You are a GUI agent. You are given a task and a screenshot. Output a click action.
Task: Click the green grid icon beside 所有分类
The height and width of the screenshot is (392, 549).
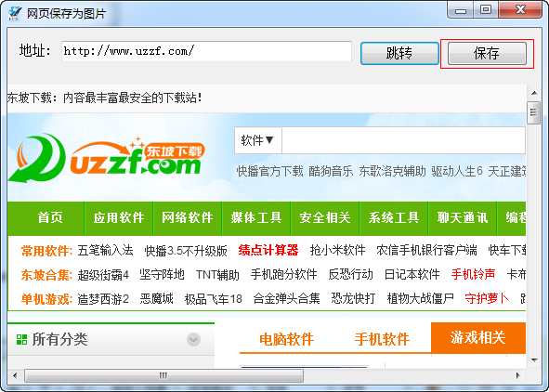coord(21,339)
